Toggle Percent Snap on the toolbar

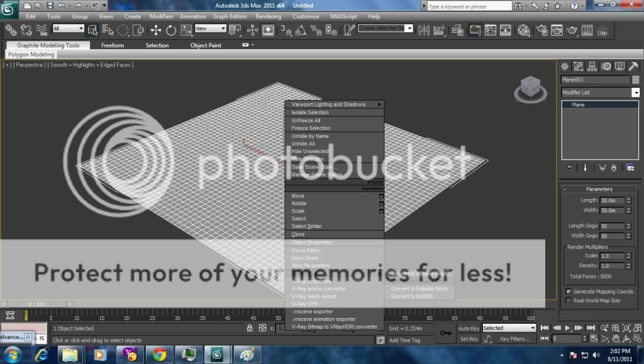(x=316, y=30)
